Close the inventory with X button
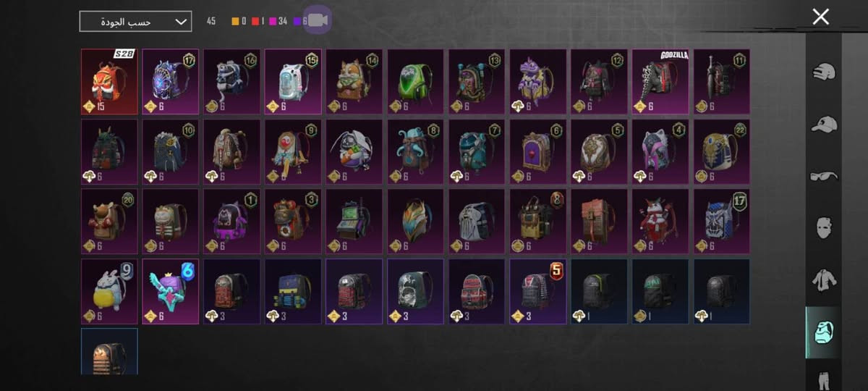868x391 pixels. point(820,17)
